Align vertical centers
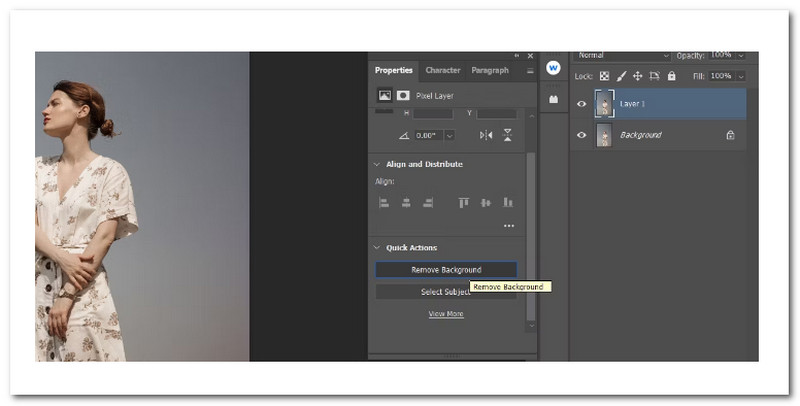Viewport: 800px width, 406px height. [485, 202]
